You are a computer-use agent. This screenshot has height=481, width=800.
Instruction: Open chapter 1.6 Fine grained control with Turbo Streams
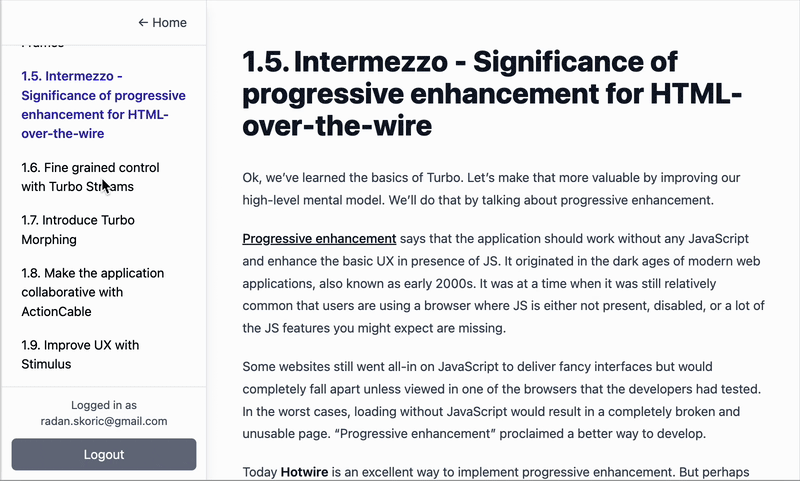click(90, 176)
